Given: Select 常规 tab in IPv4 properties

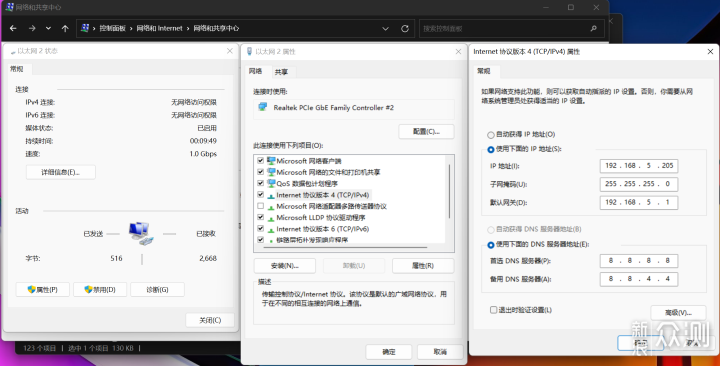Looking at the screenshot, I should (x=484, y=71).
